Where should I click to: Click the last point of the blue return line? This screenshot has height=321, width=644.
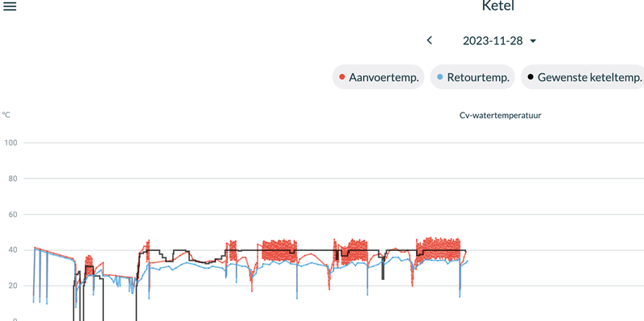coord(468,261)
